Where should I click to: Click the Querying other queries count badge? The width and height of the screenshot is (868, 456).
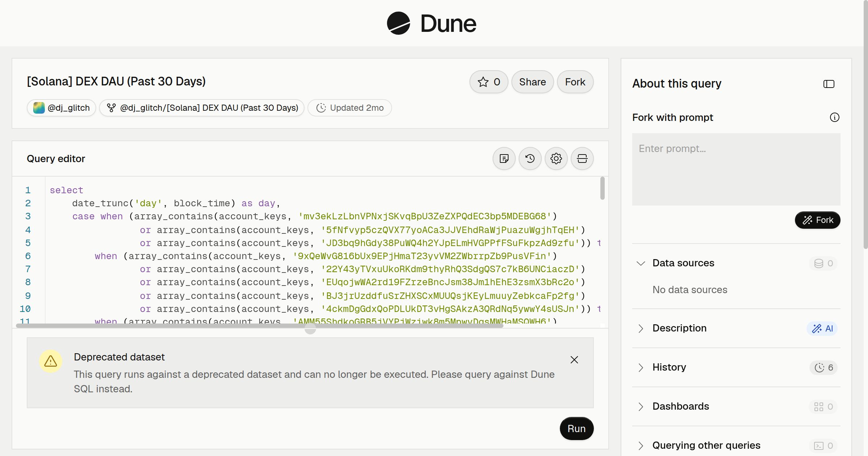[x=824, y=446]
